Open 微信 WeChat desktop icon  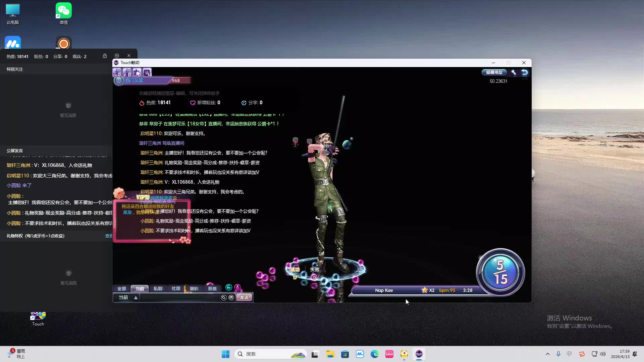[x=64, y=14]
